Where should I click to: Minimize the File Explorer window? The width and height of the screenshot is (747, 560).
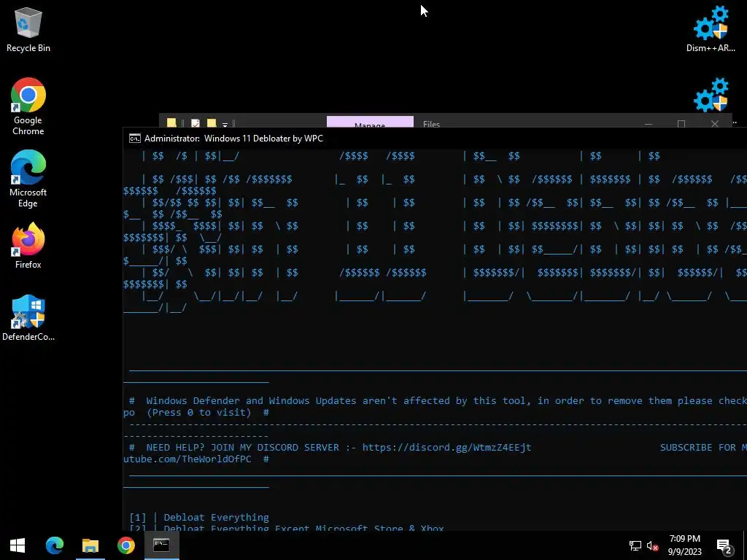(649, 123)
